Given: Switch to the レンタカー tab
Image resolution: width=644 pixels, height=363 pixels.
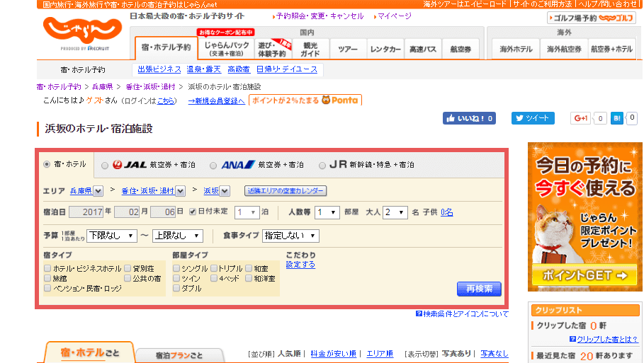Looking at the screenshot, I should click(386, 49).
